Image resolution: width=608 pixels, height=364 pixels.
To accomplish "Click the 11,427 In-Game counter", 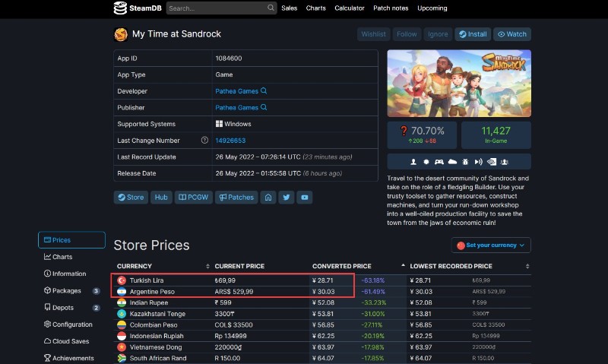I will pyautogui.click(x=496, y=135).
